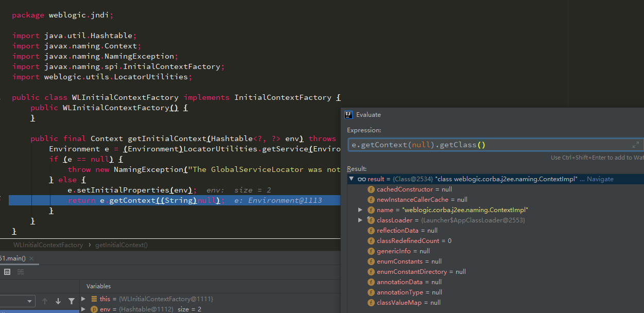Screen dimensions: 644x313
Task: Select the enumConstantDirectory = null row
Action: pos(496,272)
